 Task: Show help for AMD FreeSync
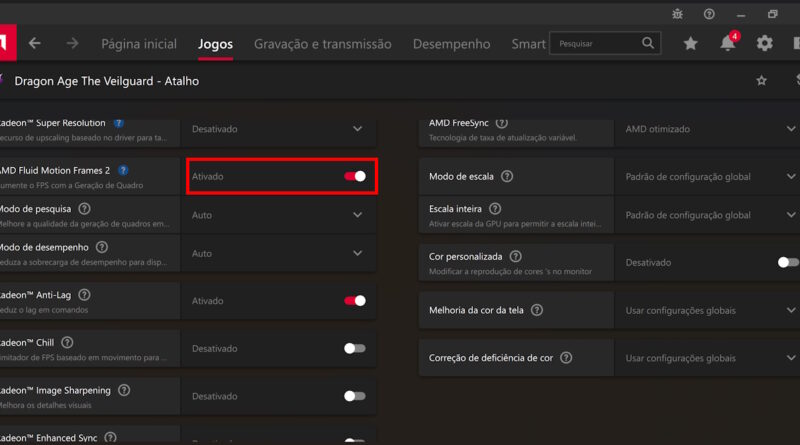[x=502, y=123]
